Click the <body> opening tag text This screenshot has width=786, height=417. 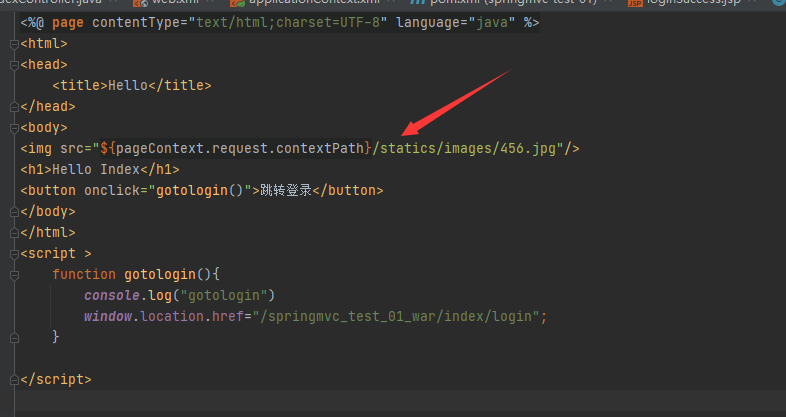[x=44, y=128]
